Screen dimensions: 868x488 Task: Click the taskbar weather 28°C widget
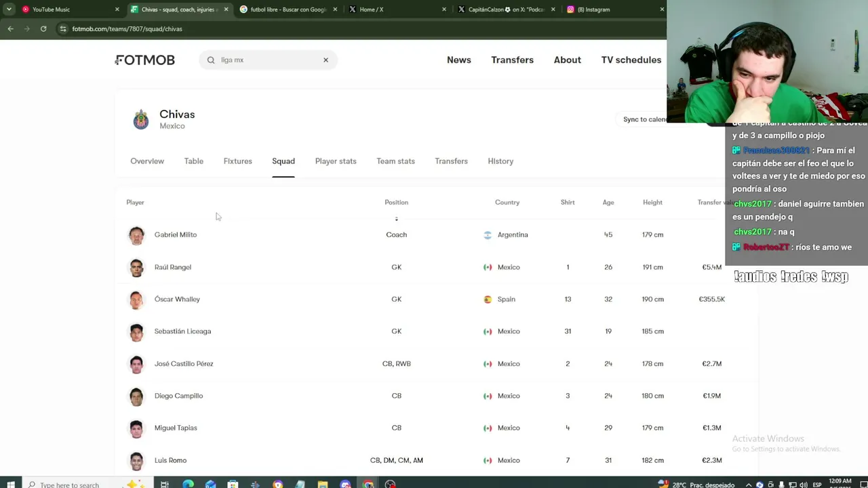[696, 485]
